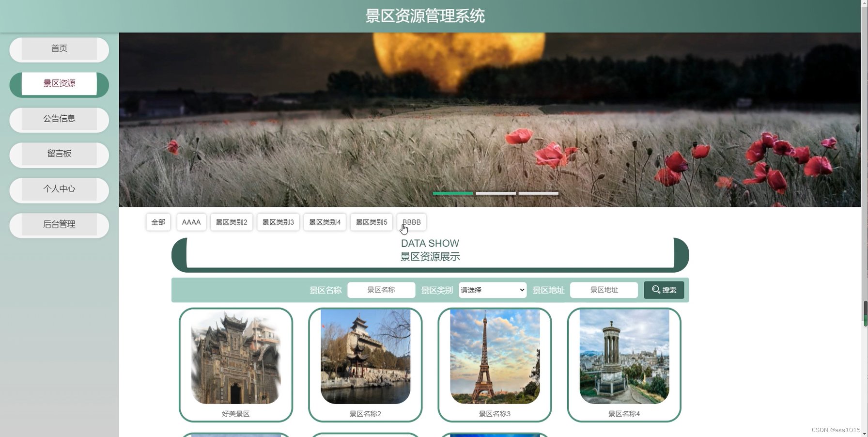Open the 景区名称3 Eiffel Tower thumbnail
868x437 pixels.
point(495,357)
